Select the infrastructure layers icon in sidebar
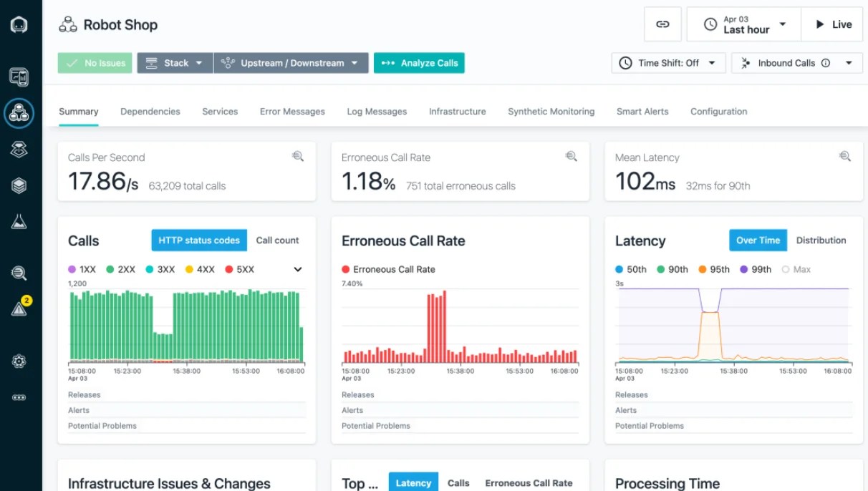Screen dimensions: 868x491 [19, 185]
